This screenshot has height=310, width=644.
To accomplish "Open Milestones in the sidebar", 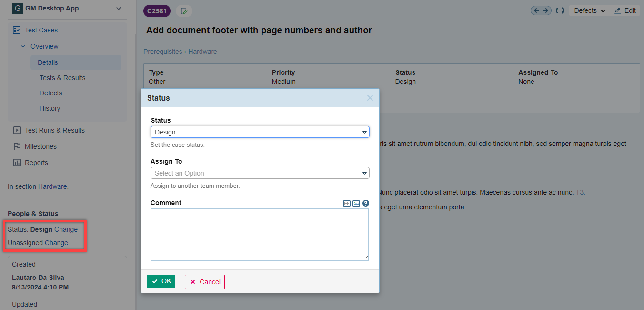I will point(40,146).
